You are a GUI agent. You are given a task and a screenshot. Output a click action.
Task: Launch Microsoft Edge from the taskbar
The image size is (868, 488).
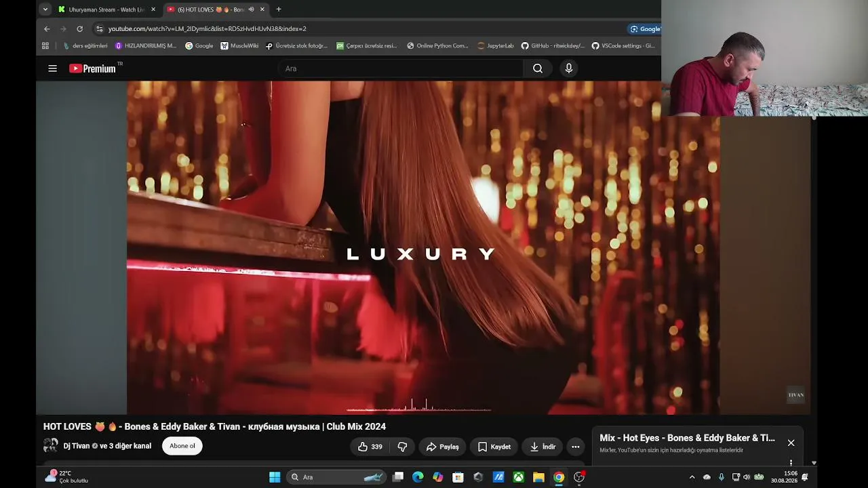coord(418,477)
